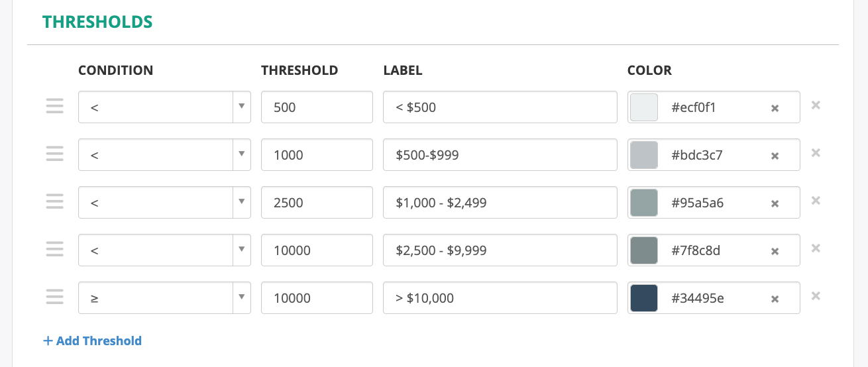The height and width of the screenshot is (367, 868).
Task: Open the #34495e dark blue color swatch
Action: (x=644, y=298)
